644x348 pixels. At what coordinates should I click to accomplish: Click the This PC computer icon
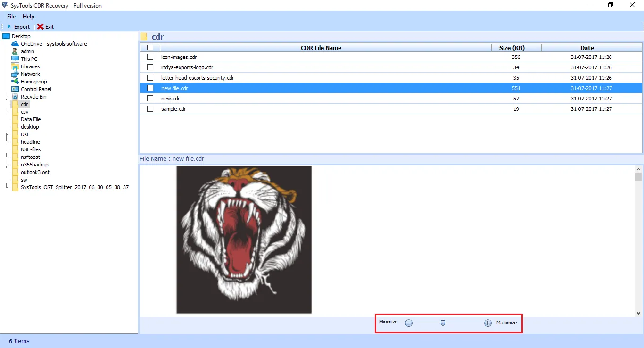[x=15, y=59]
